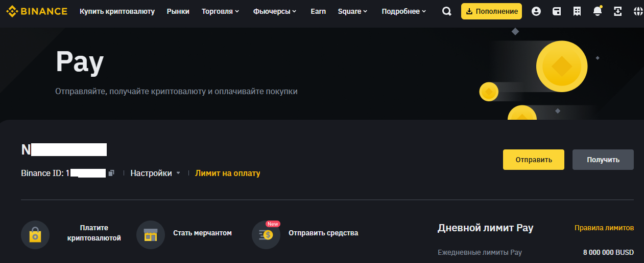Open the language globe icon
This screenshot has height=263, width=644.
(x=638, y=11)
